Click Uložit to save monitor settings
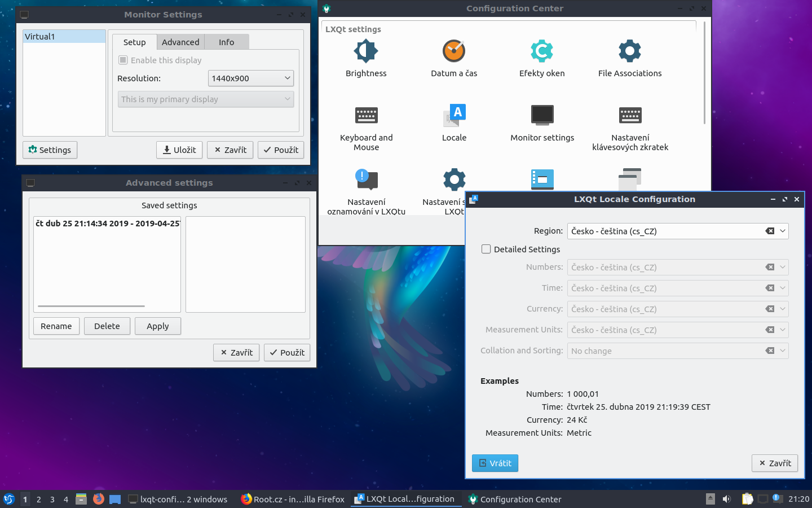 pos(179,150)
